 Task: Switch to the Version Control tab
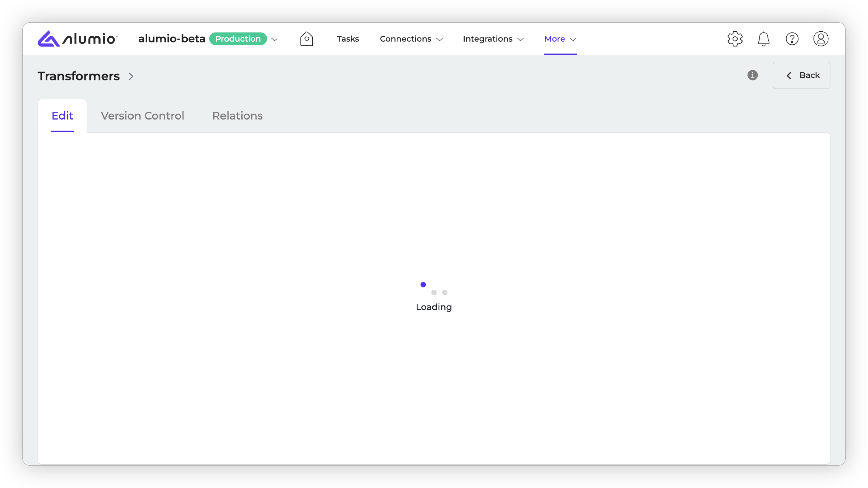click(142, 115)
